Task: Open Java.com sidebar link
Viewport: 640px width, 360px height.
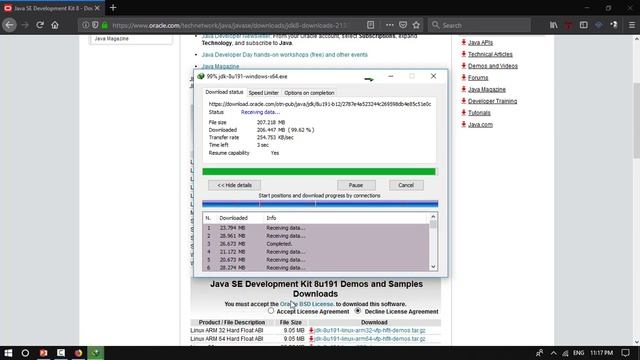Action: pyautogui.click(x=480, y=124)
